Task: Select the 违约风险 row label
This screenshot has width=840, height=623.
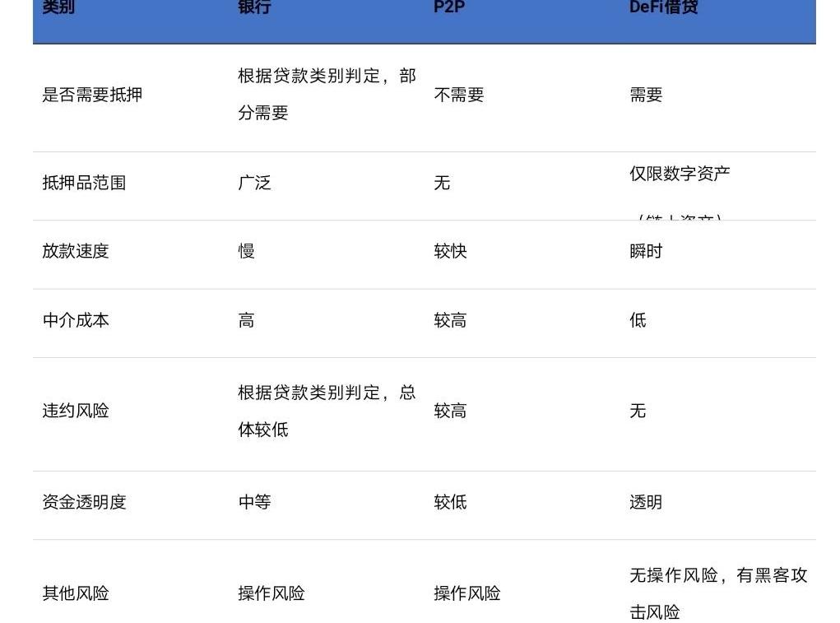Action: tap(76, 411)
